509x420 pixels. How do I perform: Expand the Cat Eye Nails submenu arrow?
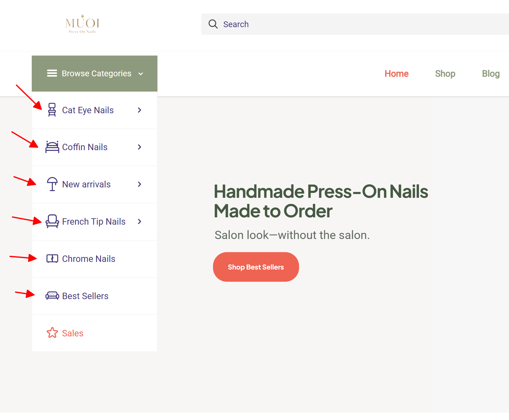click(139, 110)
